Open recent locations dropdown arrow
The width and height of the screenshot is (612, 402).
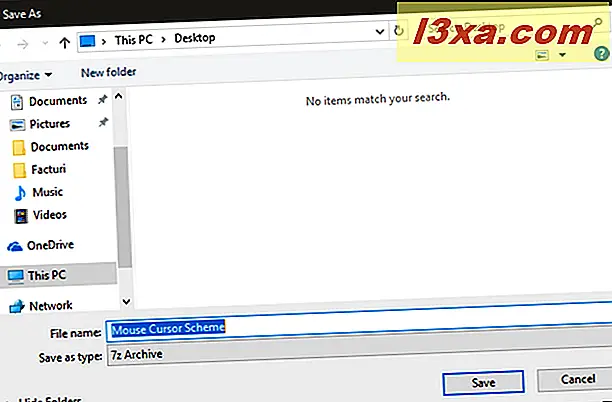point(45,43)
